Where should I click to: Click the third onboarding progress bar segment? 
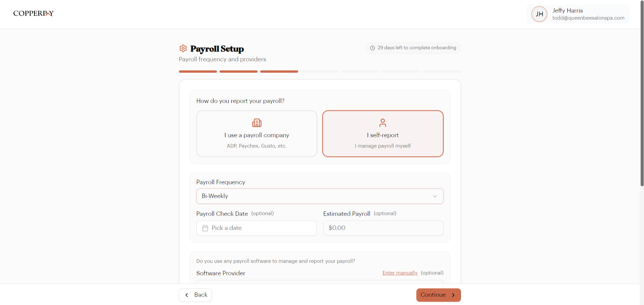pos(279,72)
